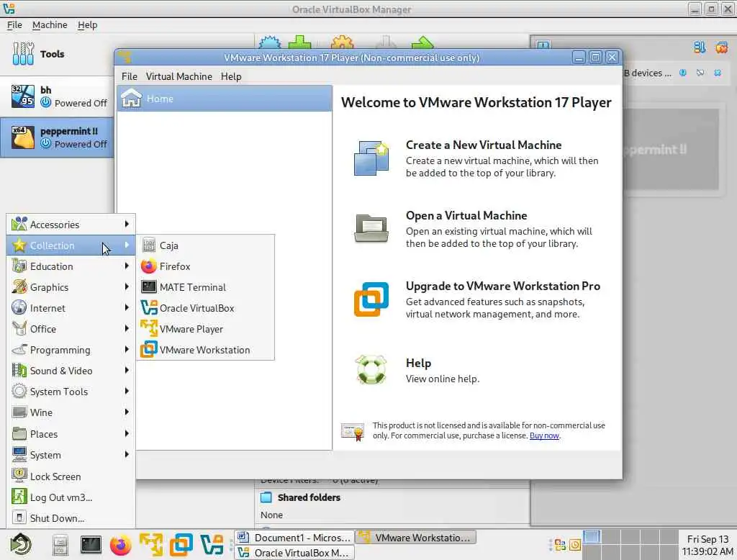
Task: Expand the System menu
Action: coord(71,455)
